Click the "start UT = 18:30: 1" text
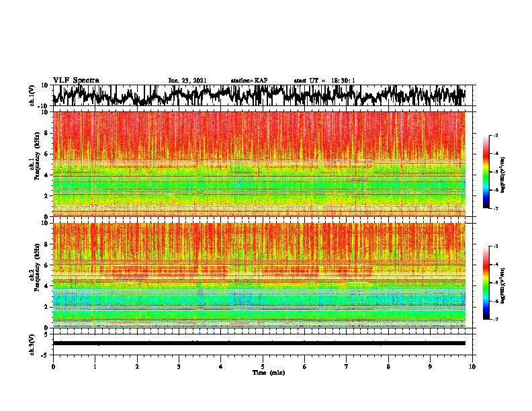The image size is (532, 411). pyautogui.click(x=324, y=81)
